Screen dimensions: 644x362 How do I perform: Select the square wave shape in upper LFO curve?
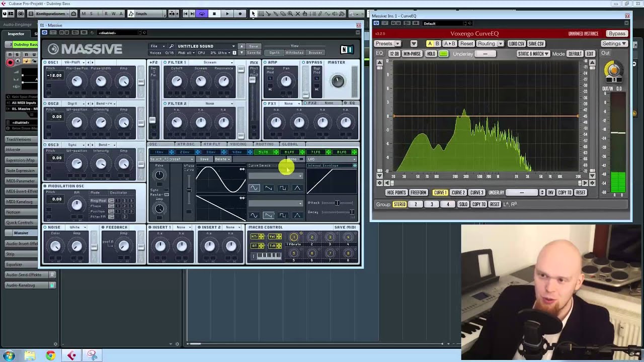coord(283,188)
